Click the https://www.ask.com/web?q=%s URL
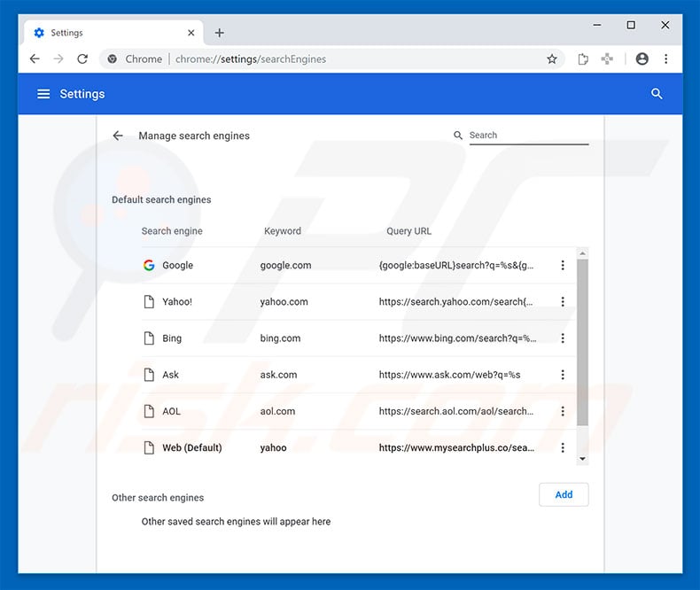The height and width of the screenshot is (590, 700). point(449,375)
